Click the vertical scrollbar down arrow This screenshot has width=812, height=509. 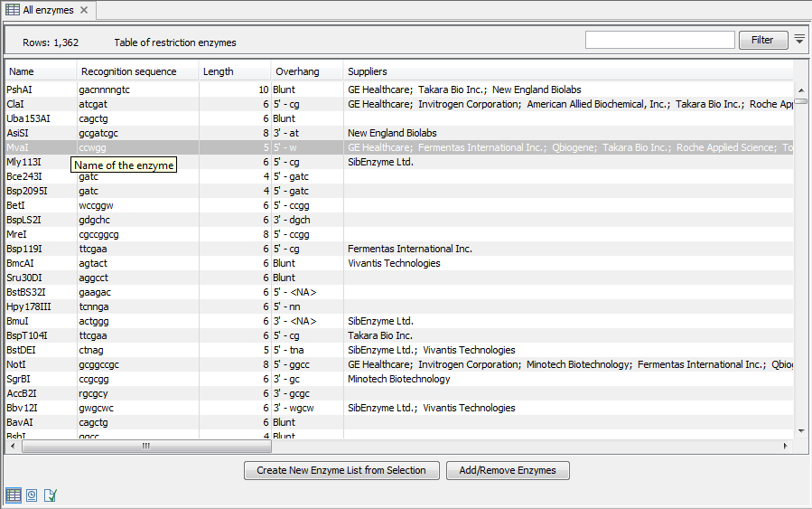click(x=800, y=431)
